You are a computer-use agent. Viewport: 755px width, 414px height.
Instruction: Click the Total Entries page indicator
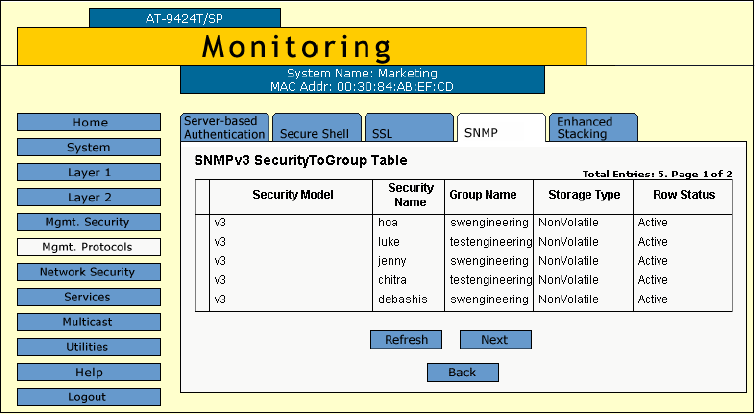(657, 174)
